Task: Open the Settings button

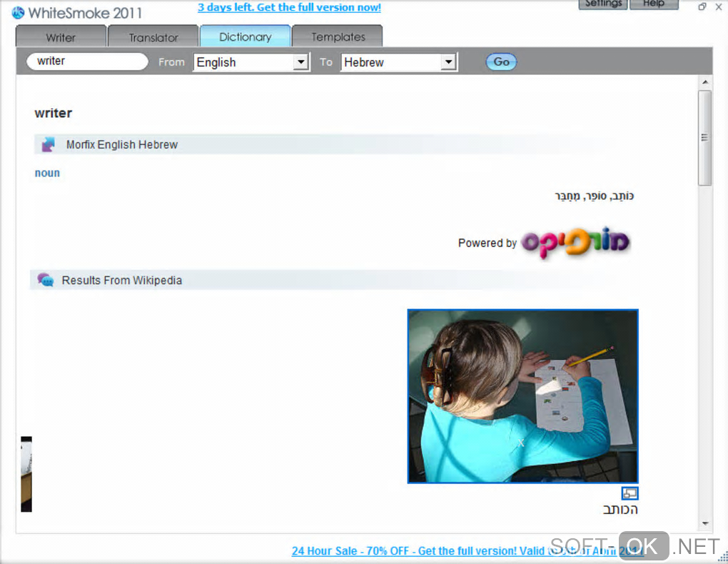Action: (603, 4)
